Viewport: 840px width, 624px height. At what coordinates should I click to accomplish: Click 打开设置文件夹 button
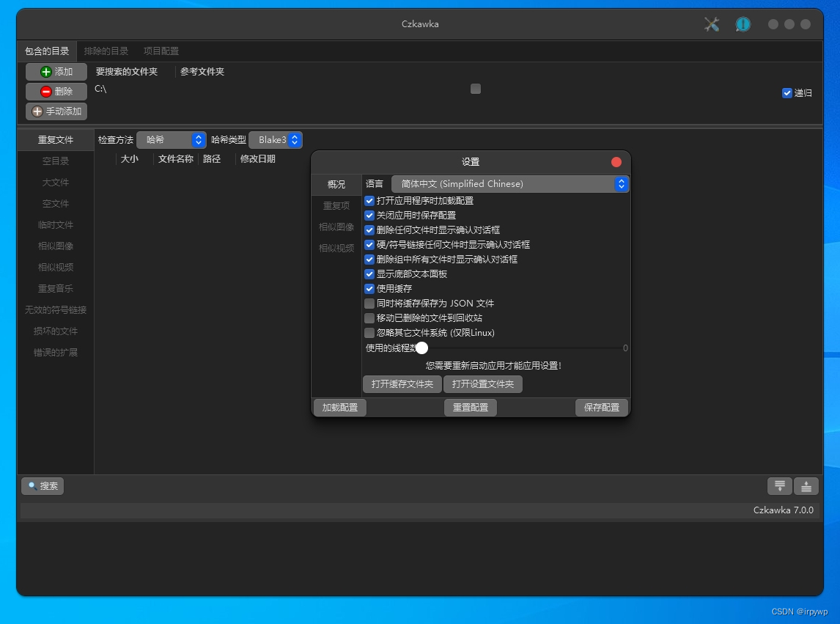click(483, 384)
